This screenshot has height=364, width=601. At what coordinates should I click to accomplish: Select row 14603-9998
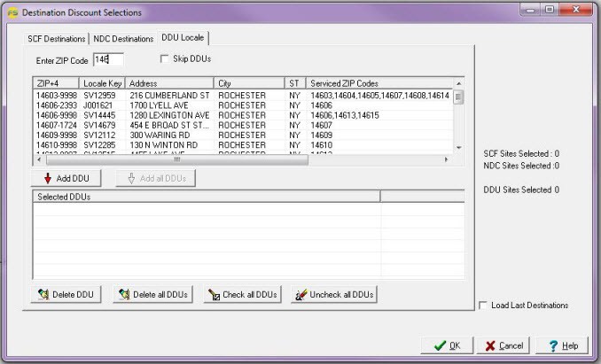(243, 96)
